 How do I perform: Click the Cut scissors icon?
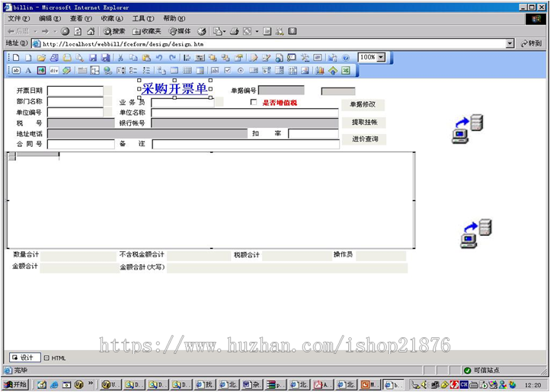pos(120,58)
